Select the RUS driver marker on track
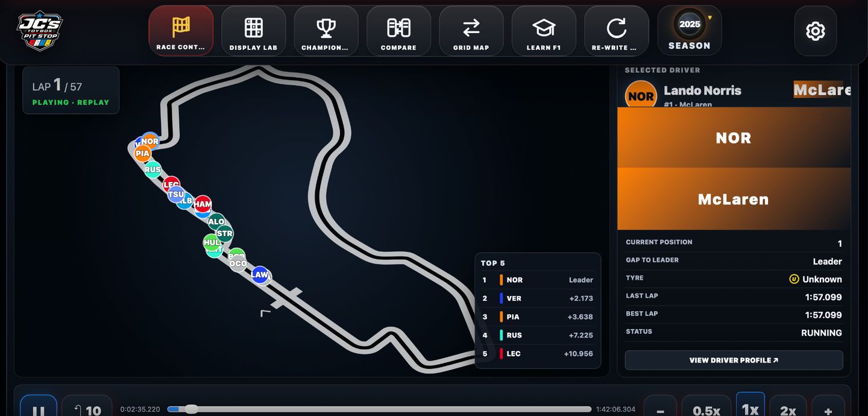The height and width of the screenshot is (416, 868). pos(153,170)
